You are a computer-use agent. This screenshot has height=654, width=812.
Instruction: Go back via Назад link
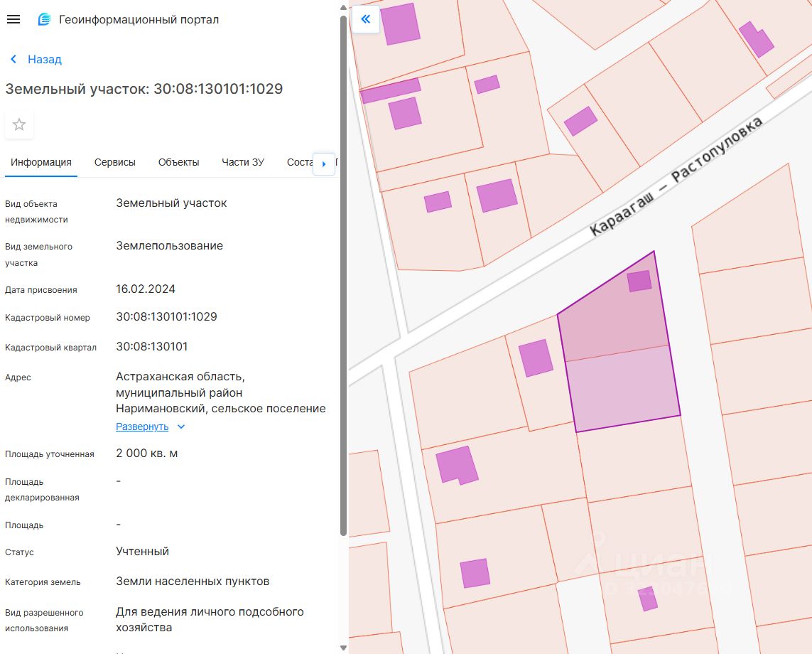pos(44,59)
